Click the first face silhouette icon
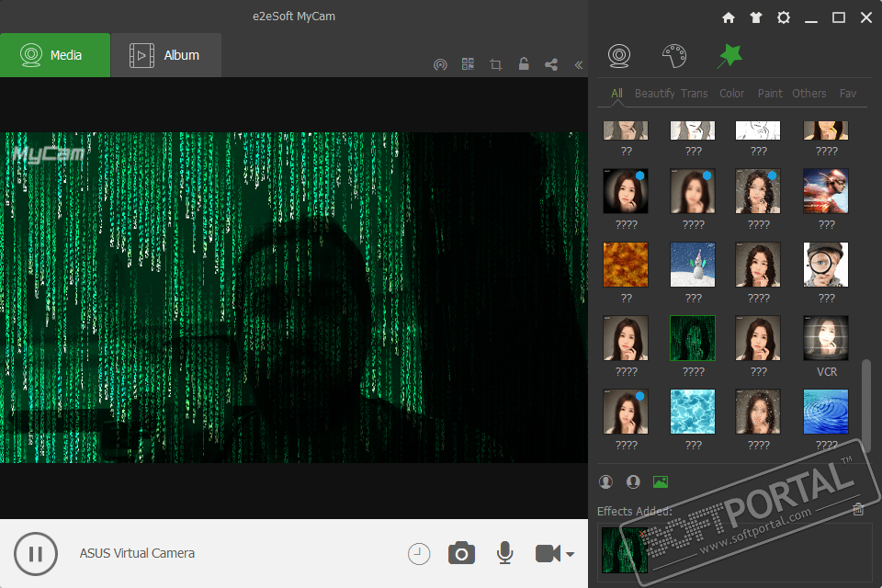 [x=605, y=481]
